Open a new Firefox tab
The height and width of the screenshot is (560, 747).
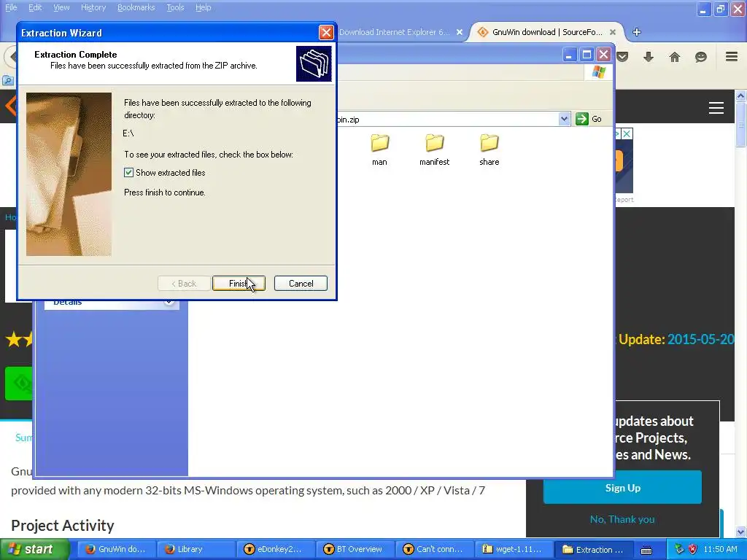click(636, 32)
